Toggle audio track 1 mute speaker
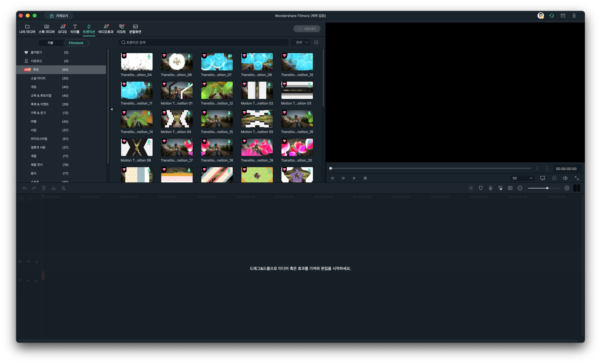601x364 pixels. point(28,280)
